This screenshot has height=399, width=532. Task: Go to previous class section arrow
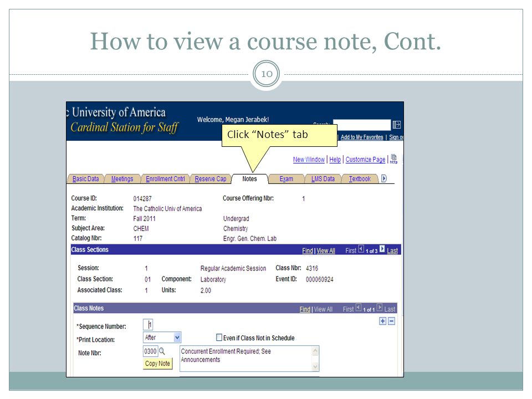[x=361, y=249]
